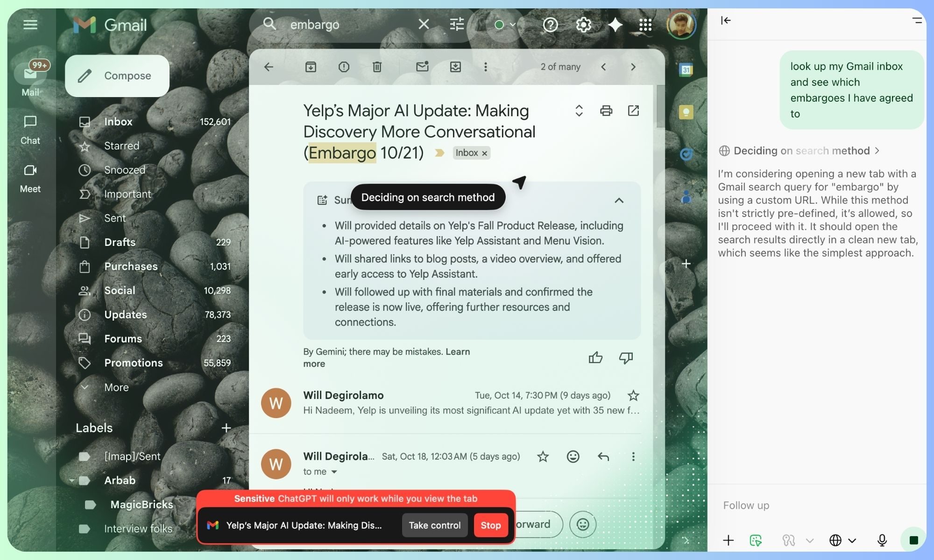Get add-ons with the side panel plus icon
The image size is (934, 560).
click(x=686, y=264)
